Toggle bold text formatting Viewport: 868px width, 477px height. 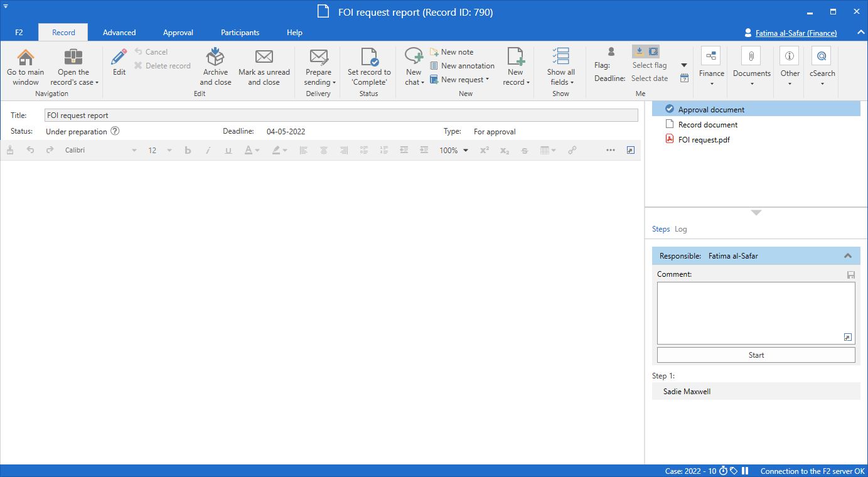[188, 151]
